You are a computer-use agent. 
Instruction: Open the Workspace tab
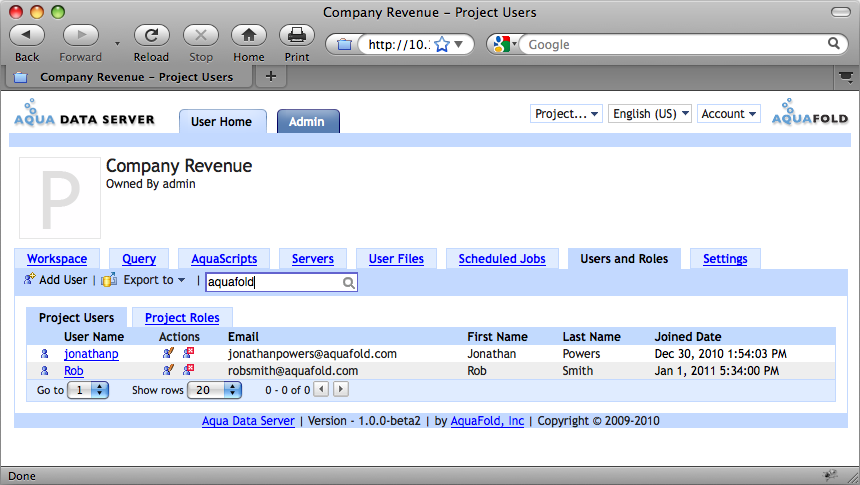tap(57, 258)
